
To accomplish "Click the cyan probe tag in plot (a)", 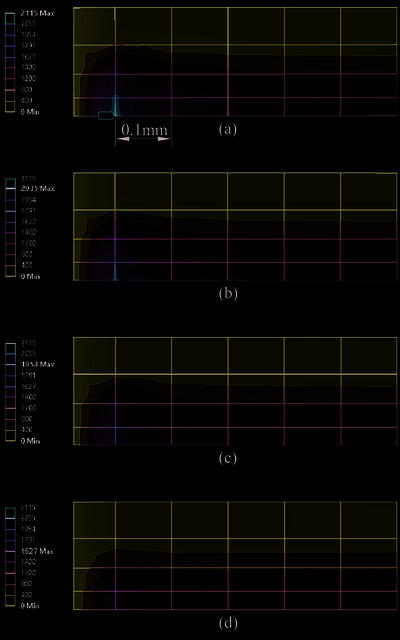I will (106, 116).
